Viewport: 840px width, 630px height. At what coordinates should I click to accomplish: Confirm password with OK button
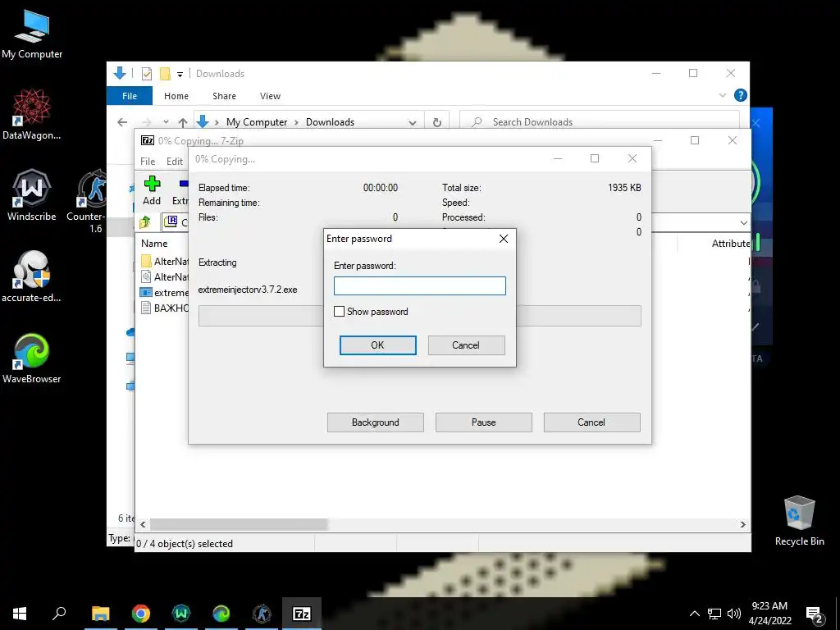tap(377, 345)
